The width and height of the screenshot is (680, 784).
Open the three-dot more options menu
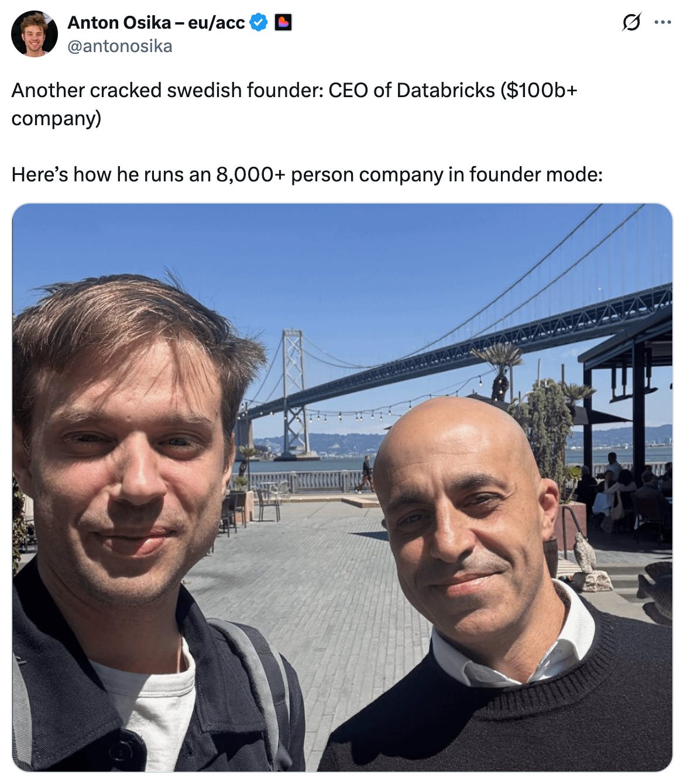(x=662, y=23)
